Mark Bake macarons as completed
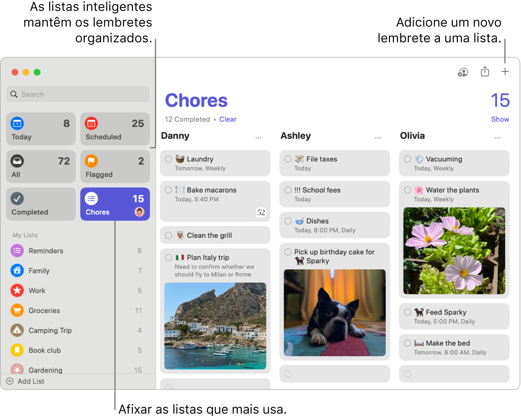The width and height of the screenshot is (521, 420). tap(169, 190)
